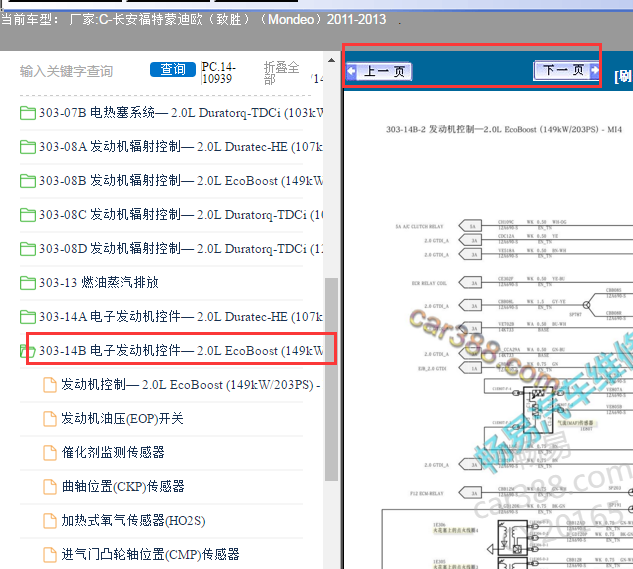Screen dimensions: 633x569
Task: Click the left arrow icon on 上一页
Action: click(351, 71)
